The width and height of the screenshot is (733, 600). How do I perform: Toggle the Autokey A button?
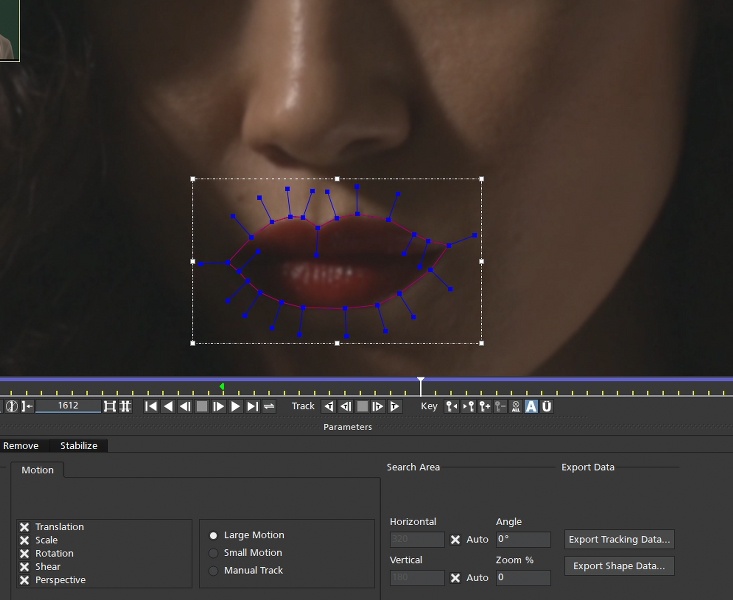pyautogui.click(x=531, y=406)
